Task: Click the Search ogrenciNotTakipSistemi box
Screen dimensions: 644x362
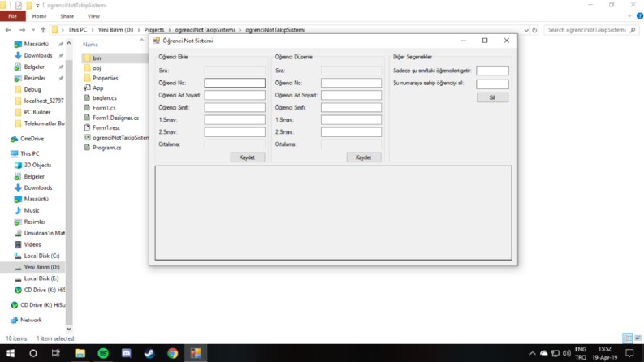Action: tap(590, 30)
